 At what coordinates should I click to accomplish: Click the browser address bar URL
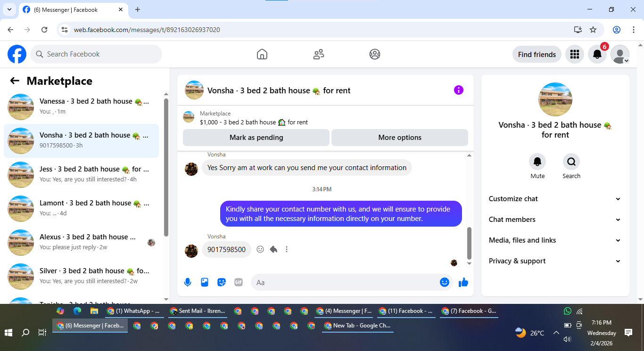click(147, 30)
